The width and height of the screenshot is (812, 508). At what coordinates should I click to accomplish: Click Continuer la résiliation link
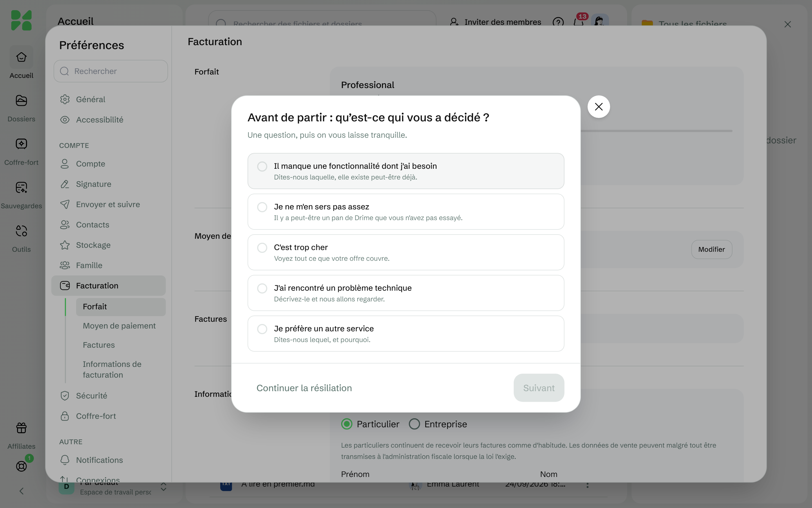coord(304,388)
